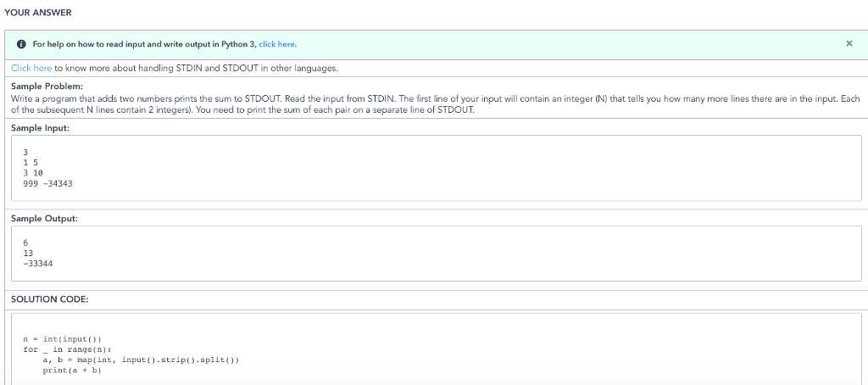Click the 'Sample Output:' label
The height and width of the screenshot is (385, 868).
tap(44, 218)
